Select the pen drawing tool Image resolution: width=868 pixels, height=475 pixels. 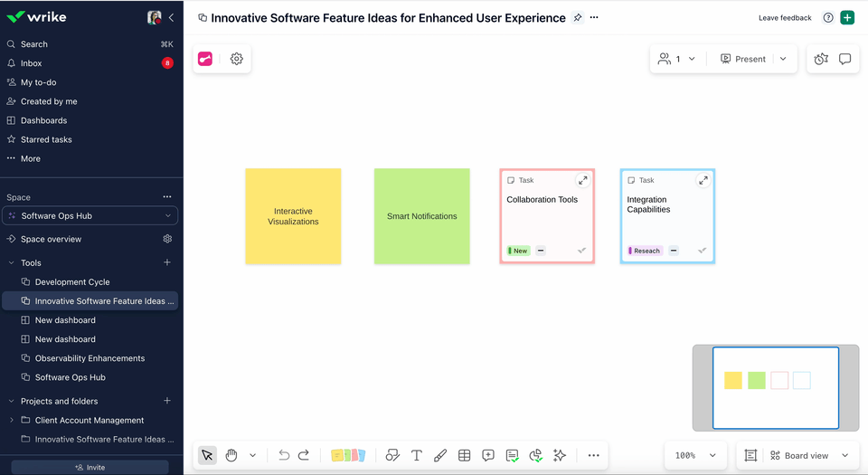point(440,455)
